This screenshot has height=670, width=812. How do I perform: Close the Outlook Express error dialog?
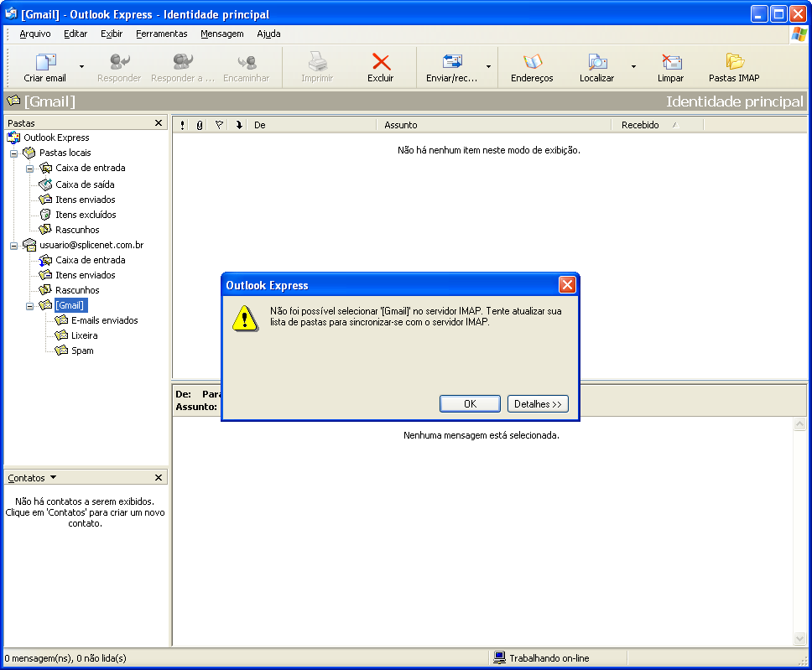pos(568,285)
